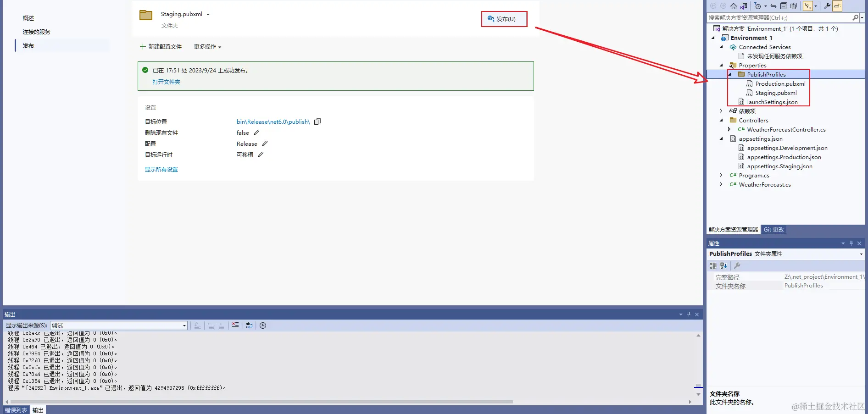
Task: Edit the Release configuration pencil icon
Action: coord(265,144)
